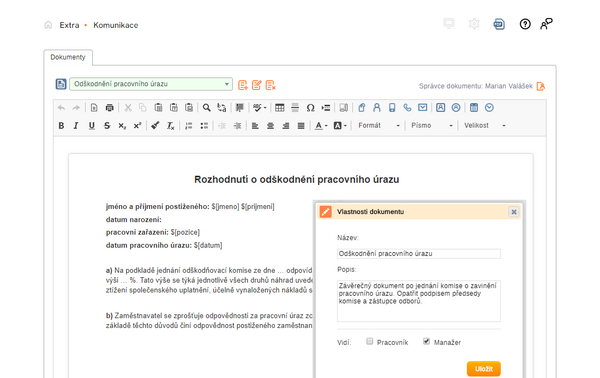Screen dimensions: 600x378
Task: Tick the Pracovník checkbox
Action: click(369, 341)
